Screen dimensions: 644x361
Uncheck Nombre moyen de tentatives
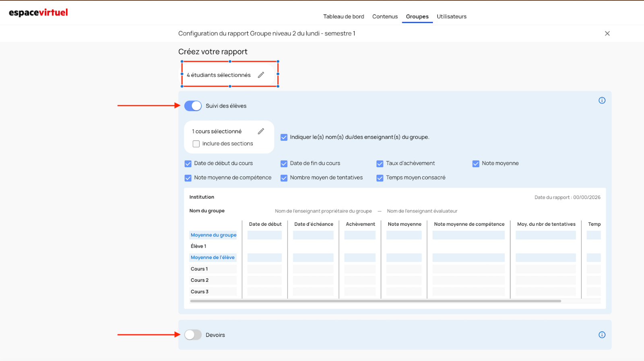(284, 178)
